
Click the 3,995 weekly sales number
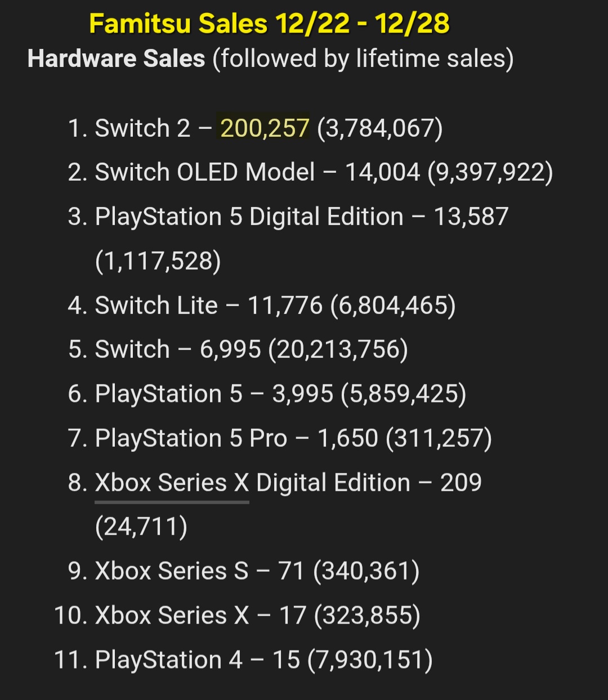click(302, 394)
